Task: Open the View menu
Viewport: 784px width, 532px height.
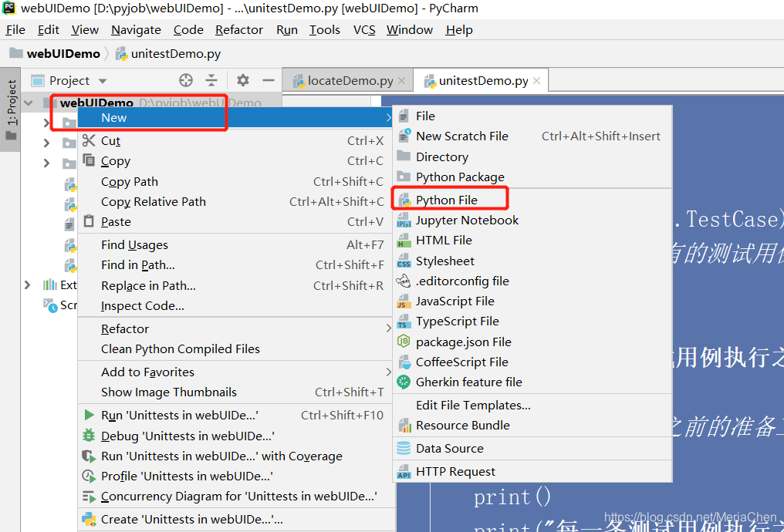Action: click(85, 30)
